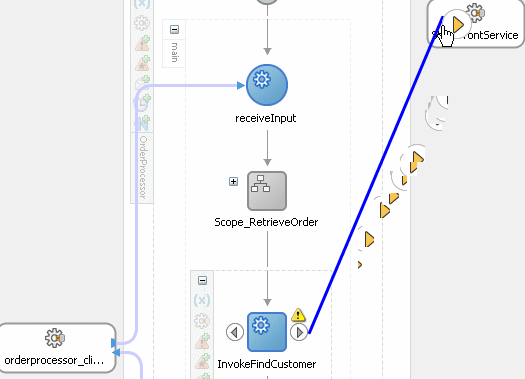Image resolution: width=525 pixels, height=379 pixels.
Task: Open partner links gear in inner scope
Action: [202, 321]
